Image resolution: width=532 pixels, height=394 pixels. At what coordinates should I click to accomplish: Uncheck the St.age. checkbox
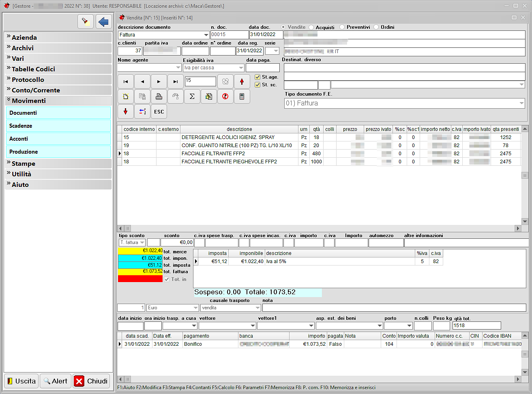click(x=257, y=77)
